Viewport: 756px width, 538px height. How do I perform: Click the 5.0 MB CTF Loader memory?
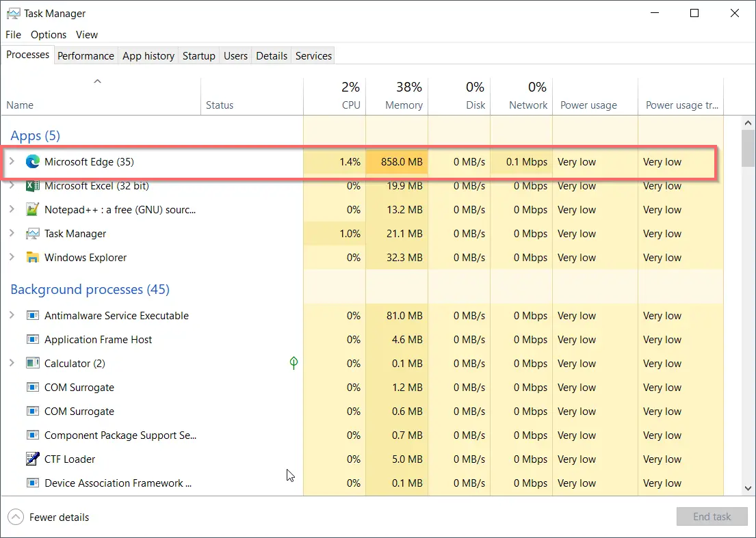click(x=407, y=459)
